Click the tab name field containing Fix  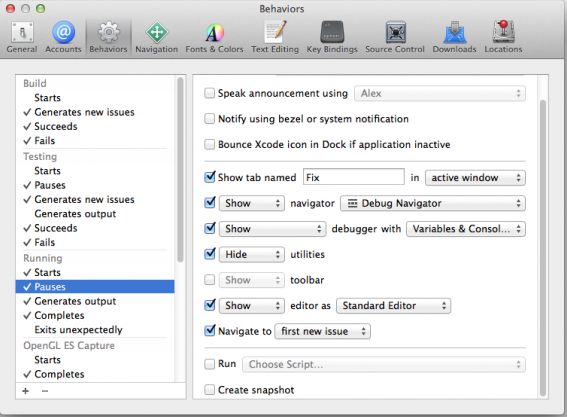[354, 177]
